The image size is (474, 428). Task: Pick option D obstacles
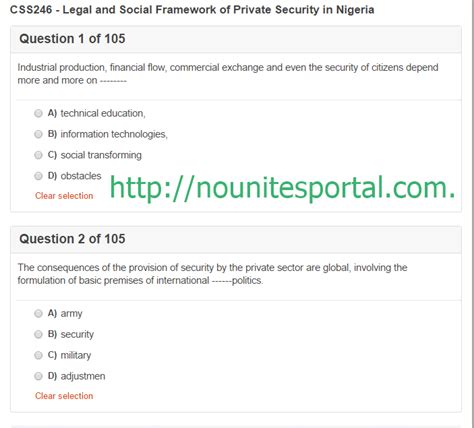click(38, 176)
